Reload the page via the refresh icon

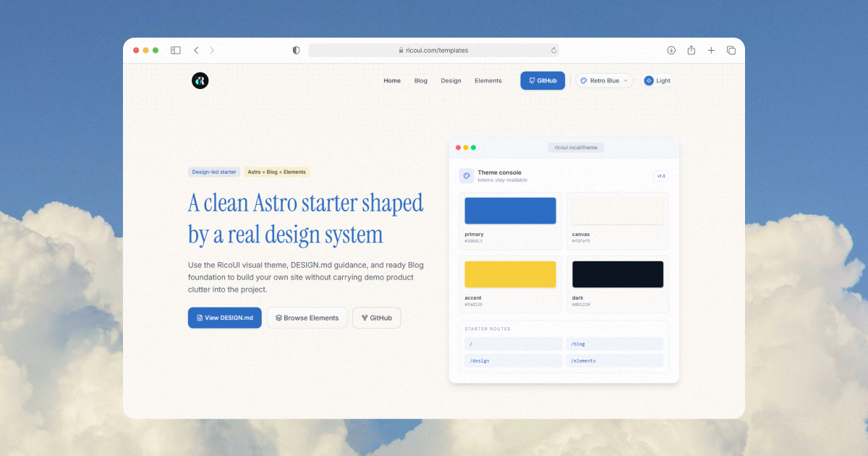(553, 51)
